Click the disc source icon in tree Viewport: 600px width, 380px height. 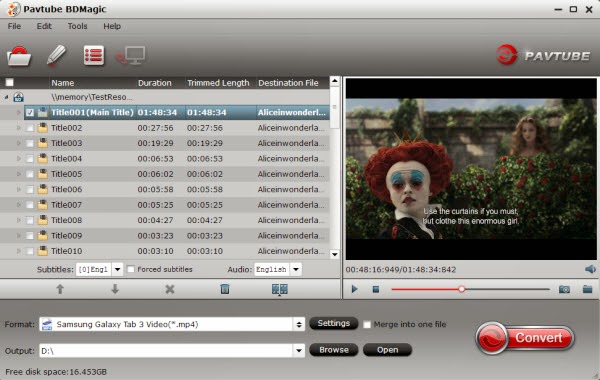pyautogui.click(x=18, y=97)
